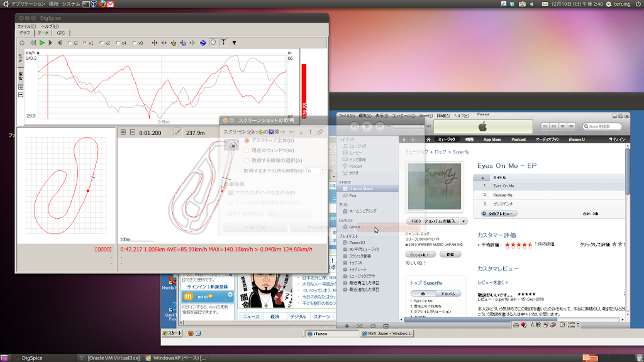Screen dimensions: 644x362
Task: Click step-forward green arrow in DigSpice toolbar
Action: (50, 43)
